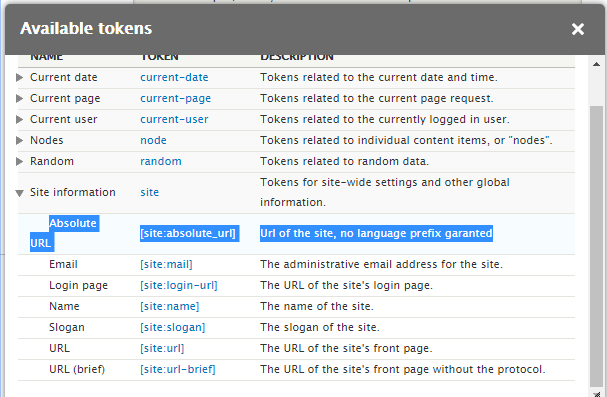Viewport: 607px width, 397px height.
Task: Close the Available tokens dialog
Action: [578, 29]
